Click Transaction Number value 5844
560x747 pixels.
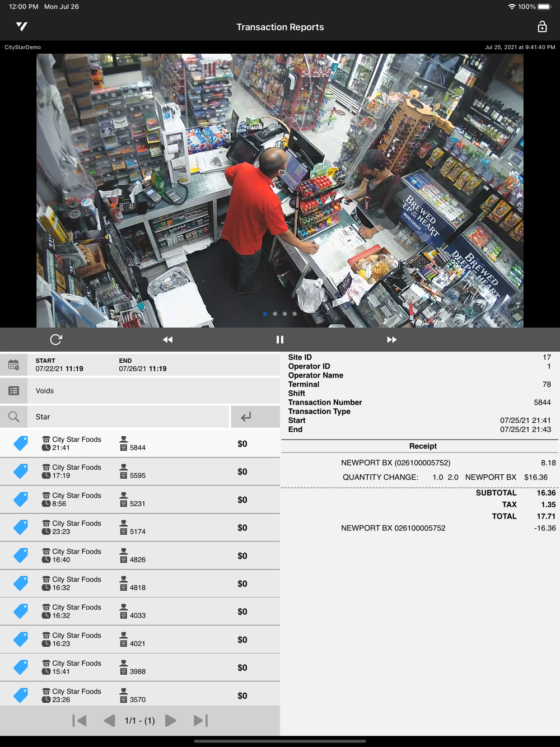[x=542, y=402]
